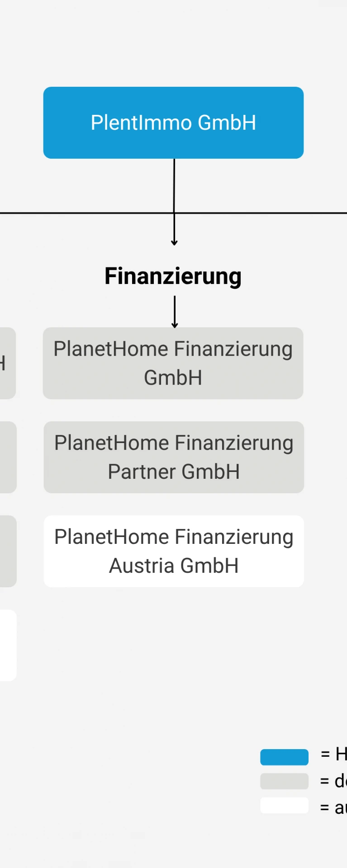
Task: Click the partially visible gray box beside PlanetHome Finanzierung GmbH
Action: point(8,363)
